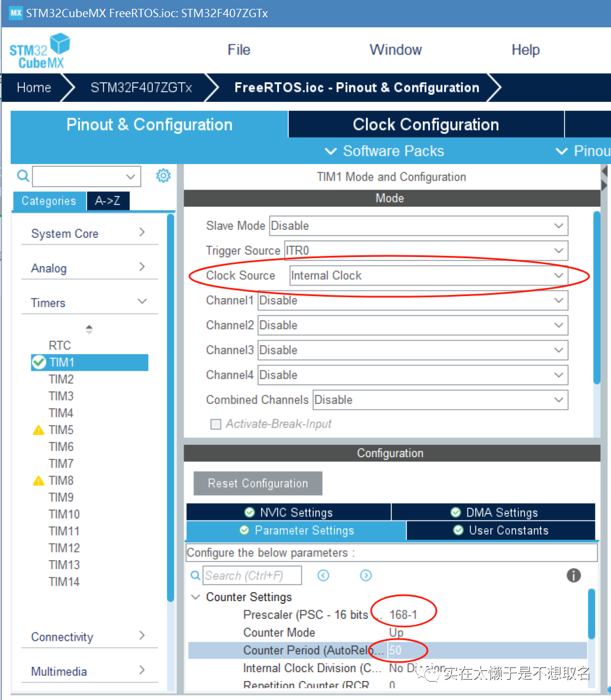Click the Reset Configuration button
611x700 pixels.
pyautogui.click(x=258, y=483)
